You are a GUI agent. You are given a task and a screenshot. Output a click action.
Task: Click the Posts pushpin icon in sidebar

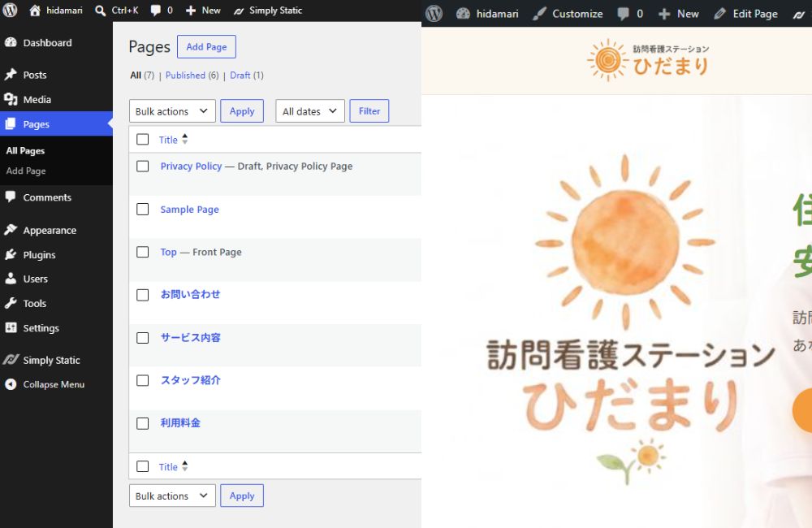(11, 75)
